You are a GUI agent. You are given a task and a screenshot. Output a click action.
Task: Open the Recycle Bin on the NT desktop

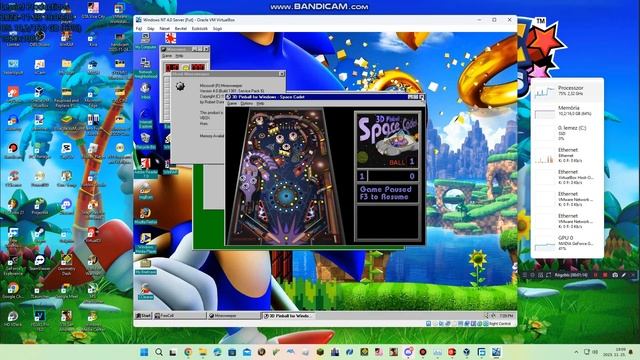(145, 141)
